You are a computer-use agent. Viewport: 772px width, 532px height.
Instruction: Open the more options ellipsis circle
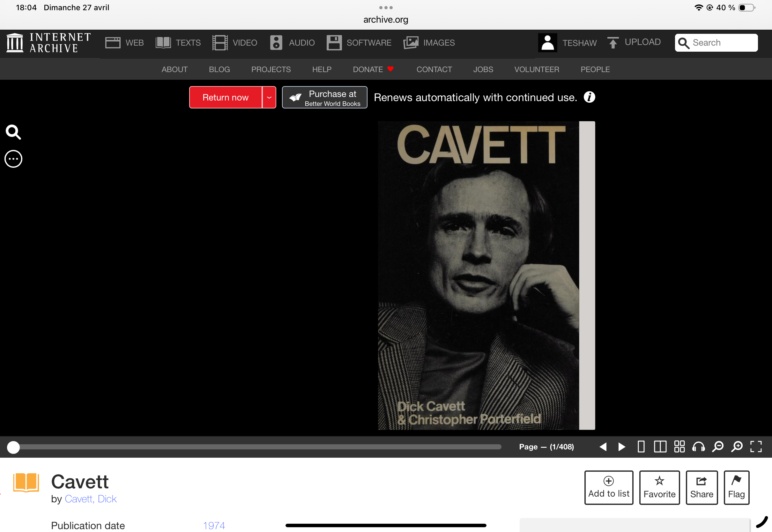(x=13, y=159)
